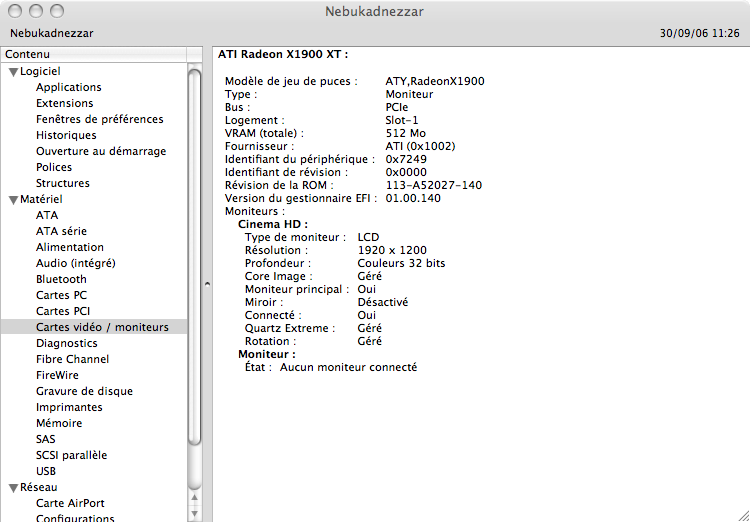Click the 0x0000 revision identifier
The image size is (750, 522).
[x=406, y=172]
